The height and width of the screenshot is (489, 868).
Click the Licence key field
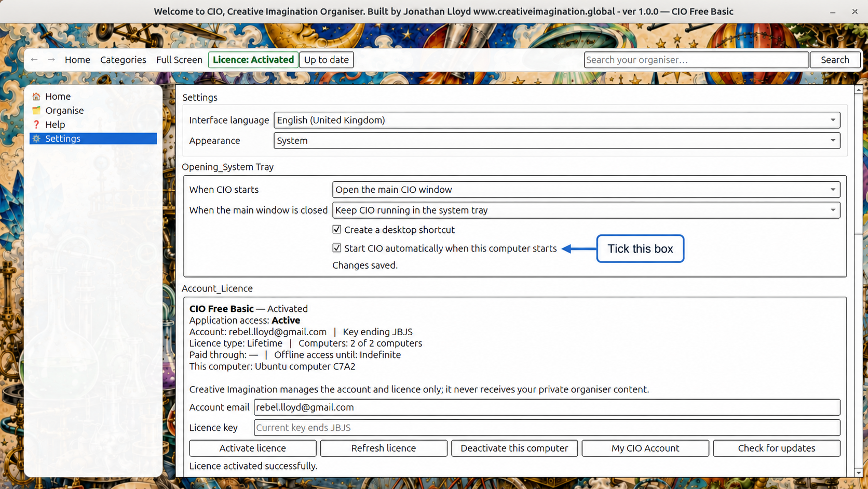pos(547,428)
